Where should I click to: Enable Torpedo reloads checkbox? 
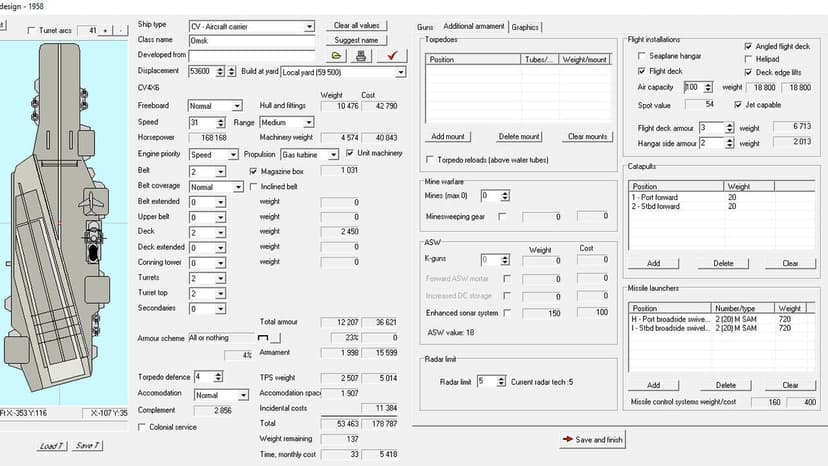coord(430,160)
